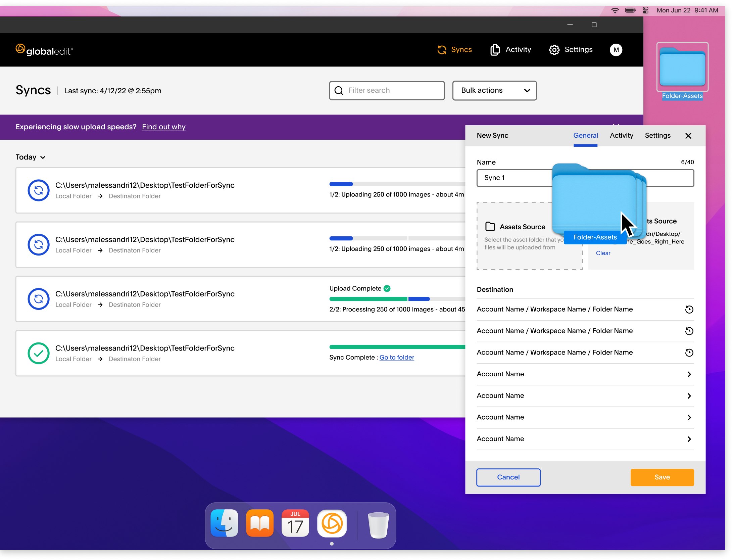This screenshot has height=560, width=733.
Task: Select first Account / Workspace / Folder destination text
Action: (x=554, y=309)
